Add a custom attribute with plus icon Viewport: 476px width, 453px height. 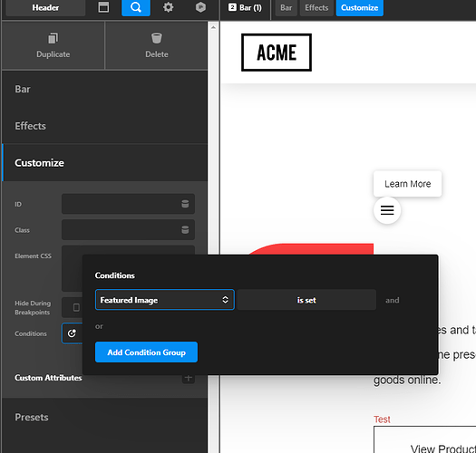189,378
